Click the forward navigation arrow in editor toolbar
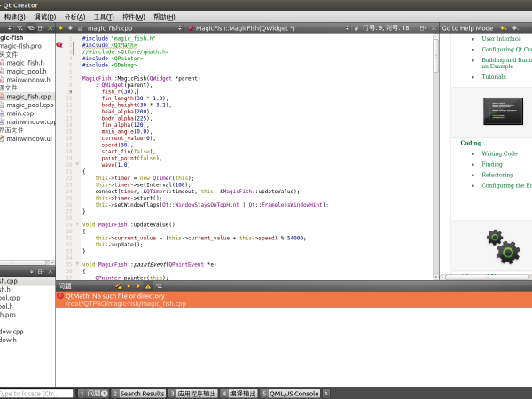The width and height of the screenshot is (532, 399). coord(71,28)
